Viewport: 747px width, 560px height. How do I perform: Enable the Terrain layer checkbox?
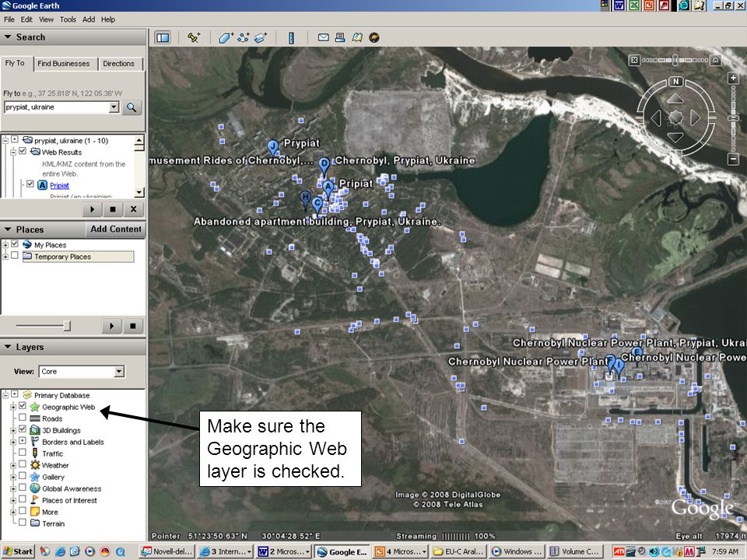[x=23, y=523]
